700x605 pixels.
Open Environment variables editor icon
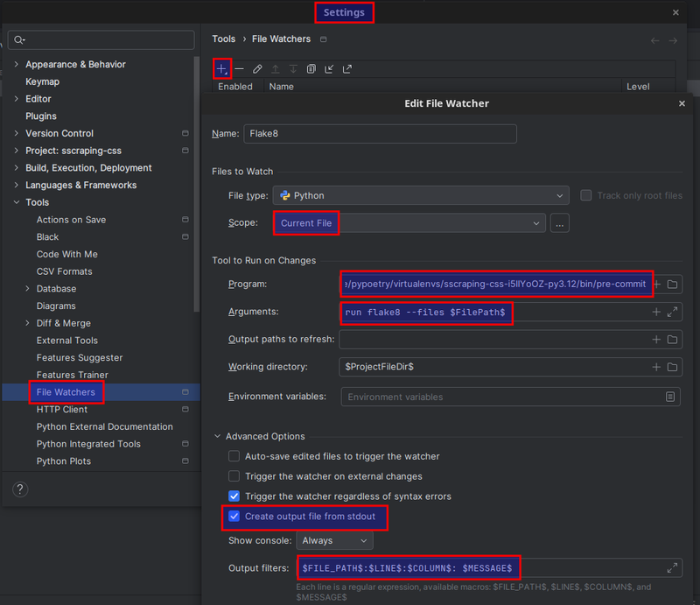[x=670, y=397]
